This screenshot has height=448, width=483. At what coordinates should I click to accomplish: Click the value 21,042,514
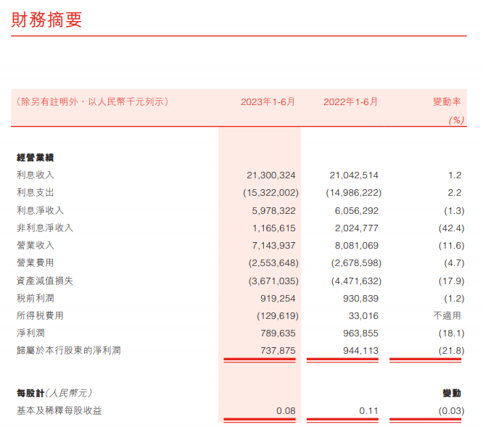point(354,175)
